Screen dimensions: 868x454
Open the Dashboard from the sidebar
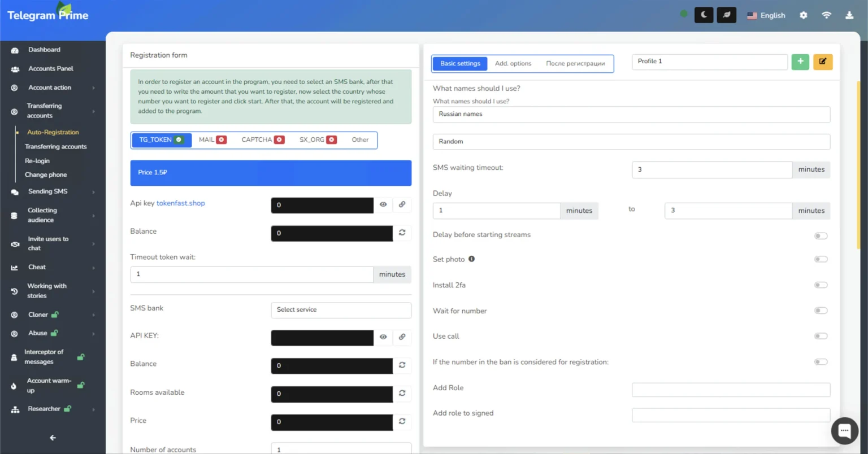[44, 50]
